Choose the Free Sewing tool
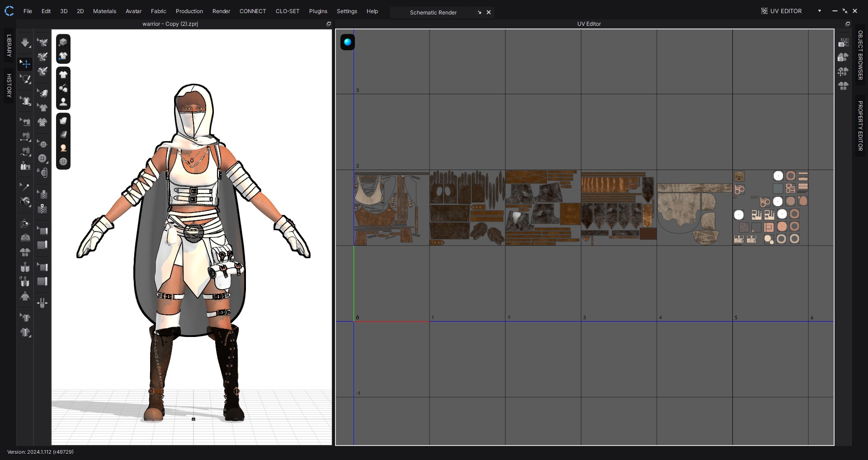The height and width of the screenshot is (460, 868). coord(25,152)
